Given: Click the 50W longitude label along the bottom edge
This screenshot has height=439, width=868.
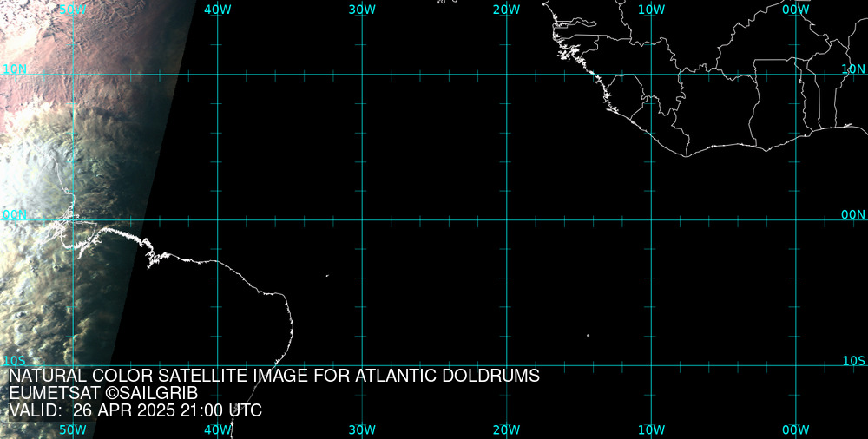Looking at the screenshot, I should (73, 429).
